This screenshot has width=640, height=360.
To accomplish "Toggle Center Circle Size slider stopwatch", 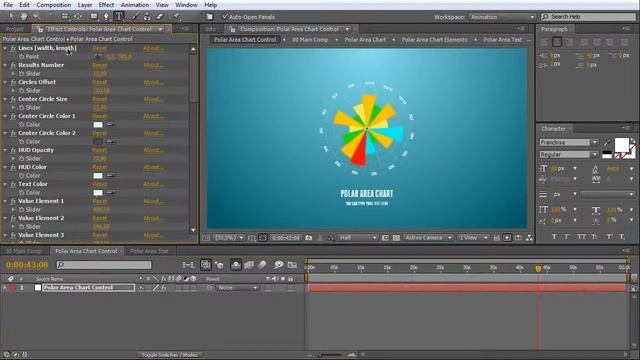I will 22,108.
